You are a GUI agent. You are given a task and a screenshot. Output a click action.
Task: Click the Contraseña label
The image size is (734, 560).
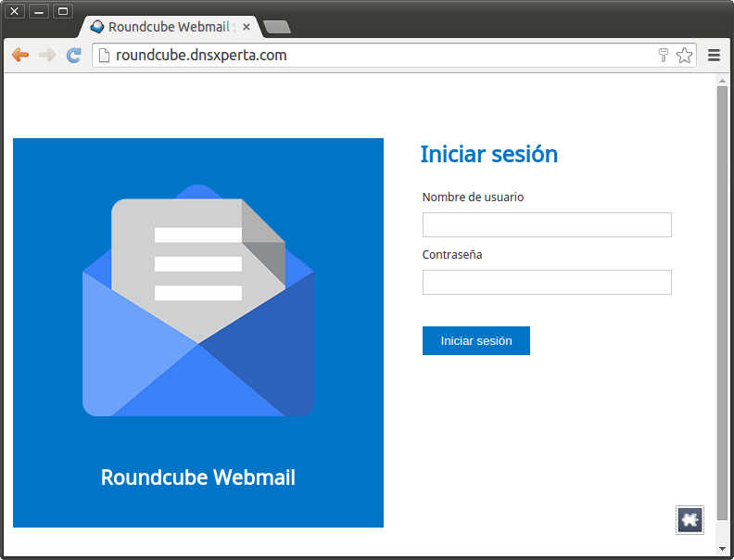pos(452,255)
